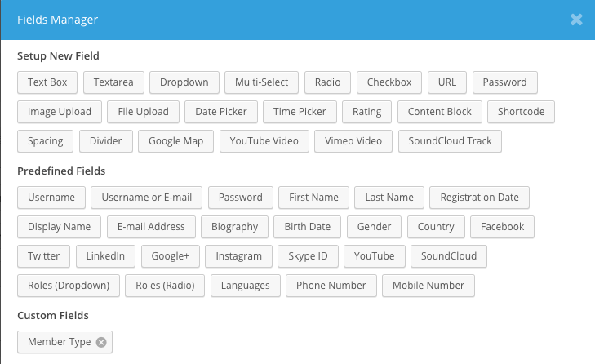
Task: Add a Text Box field
Action: coord(47,82)
